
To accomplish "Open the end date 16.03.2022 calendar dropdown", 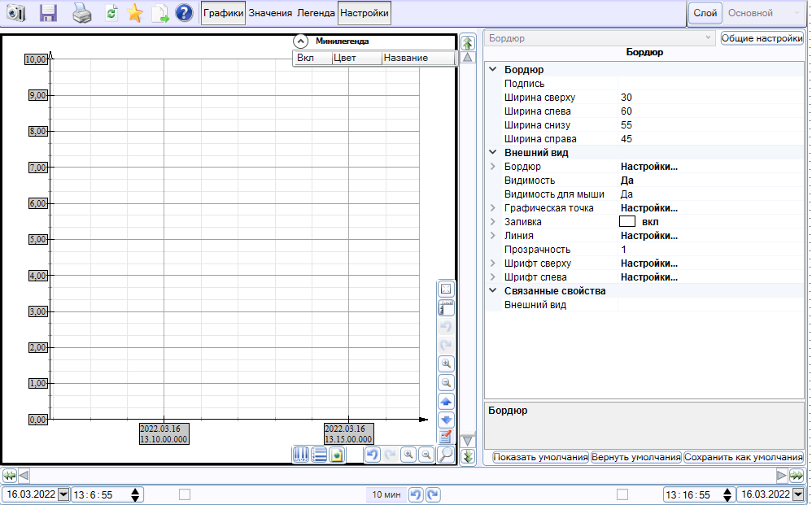I will coord(798,494).
